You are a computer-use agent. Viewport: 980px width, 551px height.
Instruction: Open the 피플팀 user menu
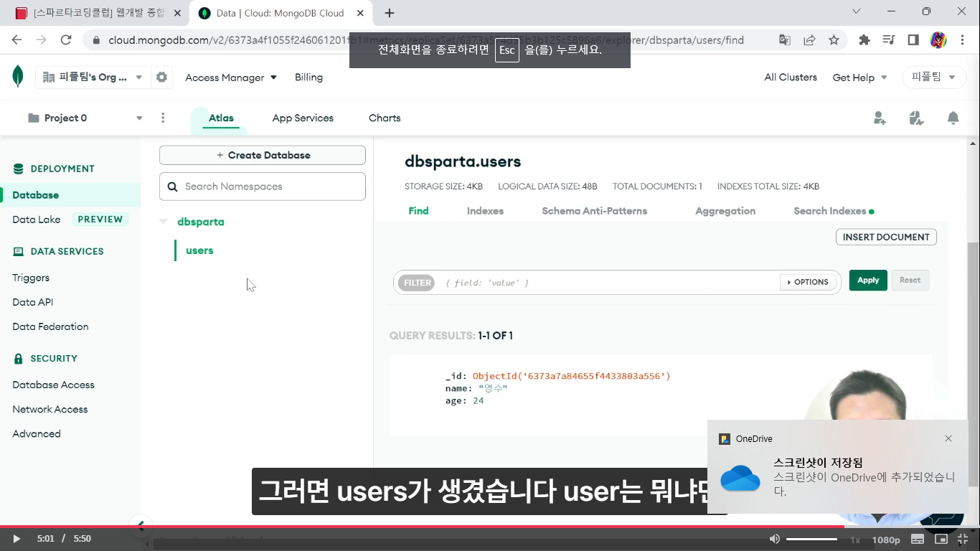tap(934, 77)
